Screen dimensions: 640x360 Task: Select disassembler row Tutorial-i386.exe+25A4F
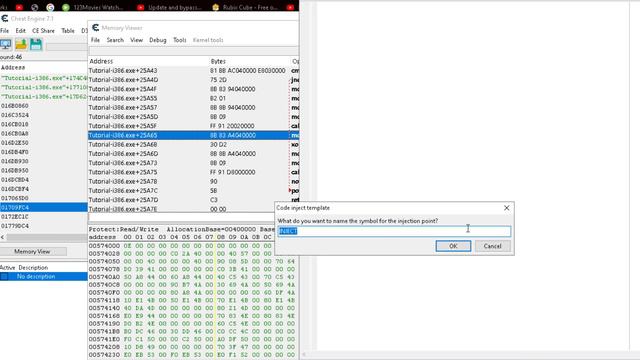pyautogui.click(x=193, y=89)
